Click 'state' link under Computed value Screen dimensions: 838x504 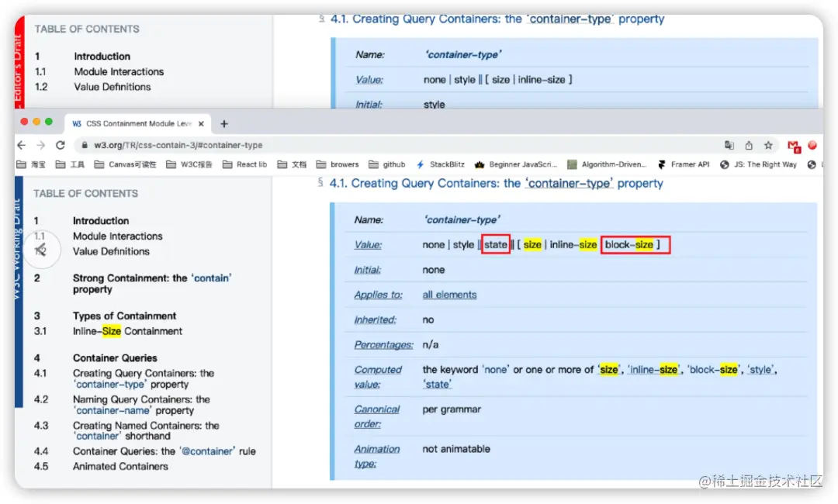(x=437, y=384)
